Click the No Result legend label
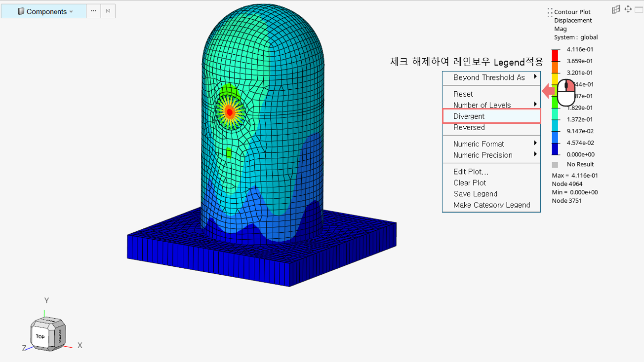The width and height of the screenshot is (644, 362). 580,164
